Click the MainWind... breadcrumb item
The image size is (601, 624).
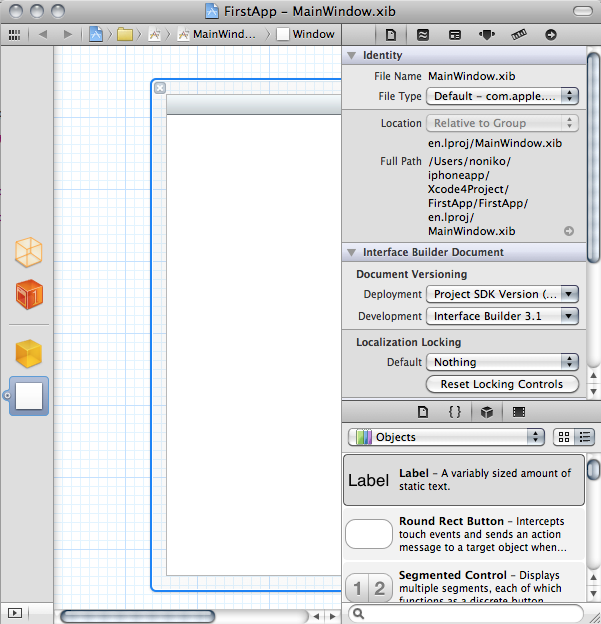point(217,35)
